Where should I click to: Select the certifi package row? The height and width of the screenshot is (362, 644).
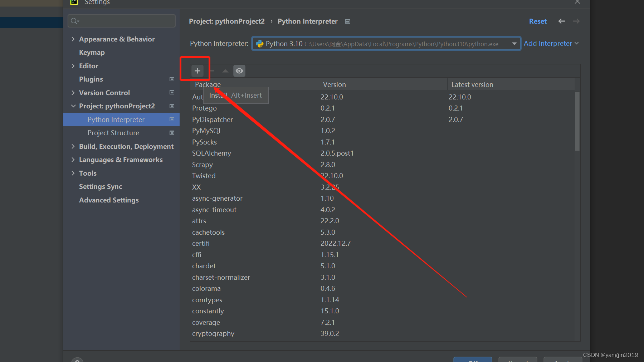[x=382, y=243]
